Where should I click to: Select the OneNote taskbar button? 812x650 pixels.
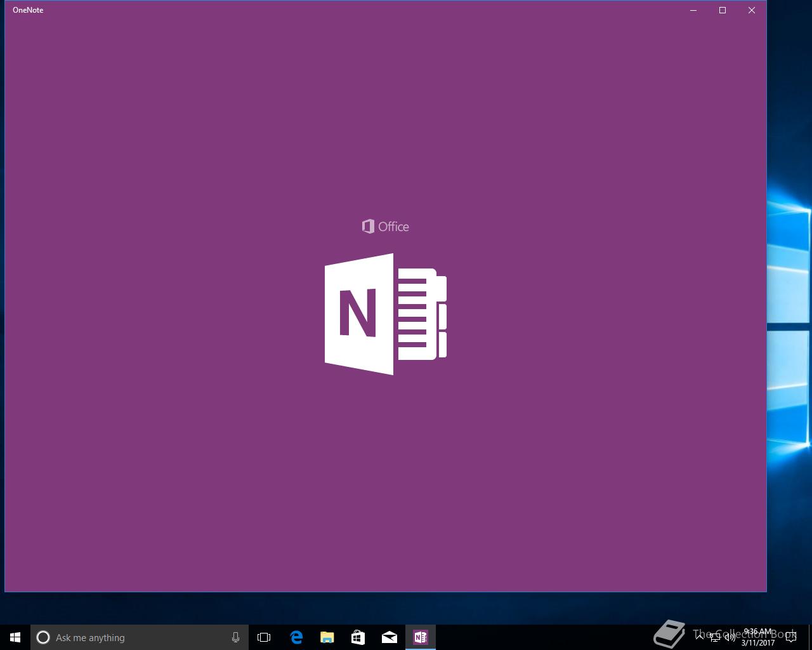(x=421, y=637)
